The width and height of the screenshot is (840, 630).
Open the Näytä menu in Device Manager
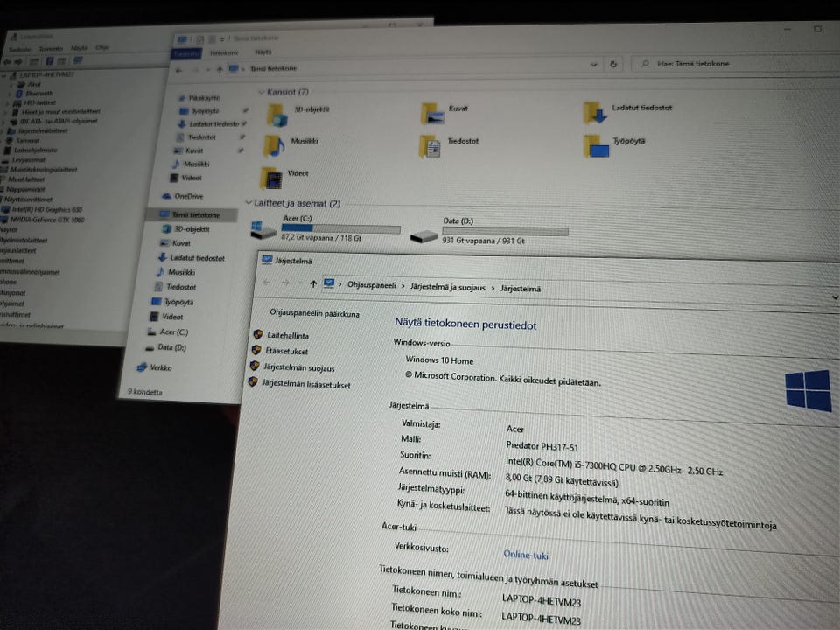pyautogui.click(x=79, y=48)
